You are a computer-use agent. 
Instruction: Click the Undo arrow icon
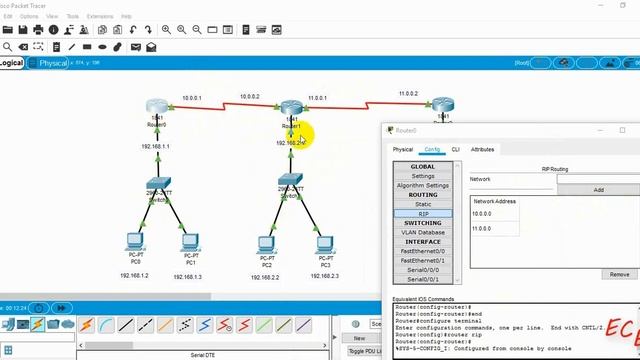tap(133, 30)
